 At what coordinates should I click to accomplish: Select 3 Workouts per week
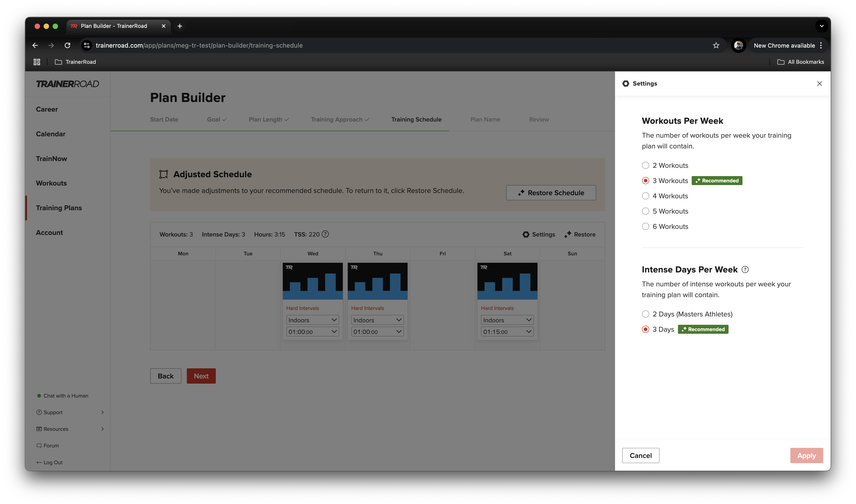[x=665, y=181]
